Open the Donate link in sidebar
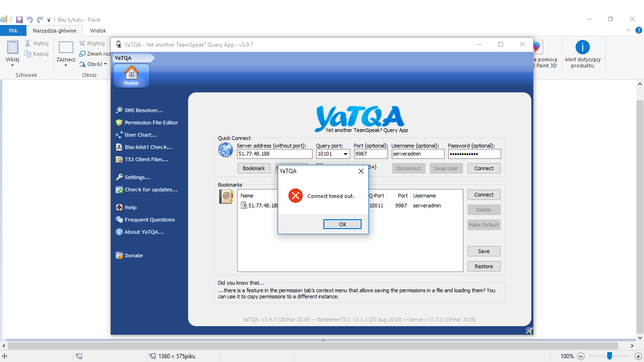 pos(133,255)
